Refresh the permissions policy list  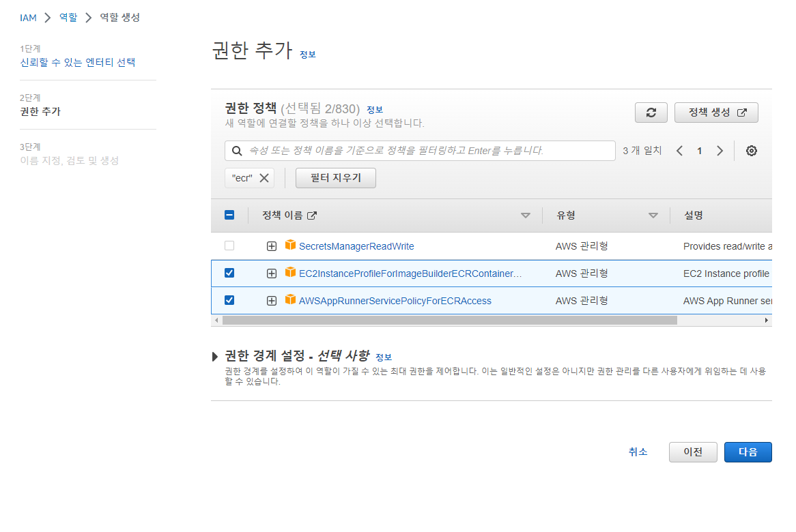pos(651,113)
